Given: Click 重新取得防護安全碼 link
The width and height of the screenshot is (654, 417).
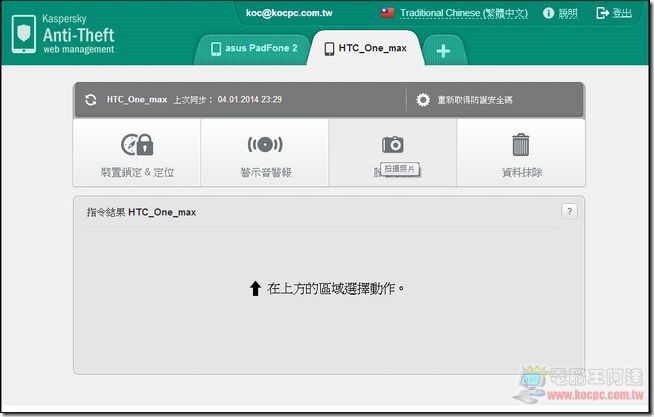Looking at the screenshot, I should 475,100.
